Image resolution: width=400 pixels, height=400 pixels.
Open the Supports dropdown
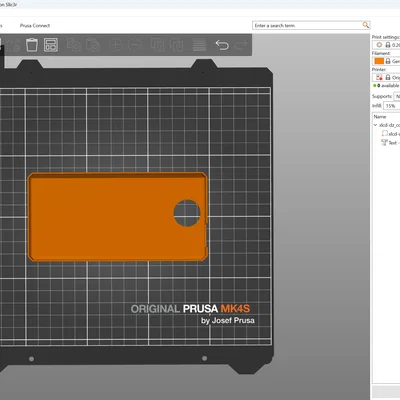pos(397,96)
